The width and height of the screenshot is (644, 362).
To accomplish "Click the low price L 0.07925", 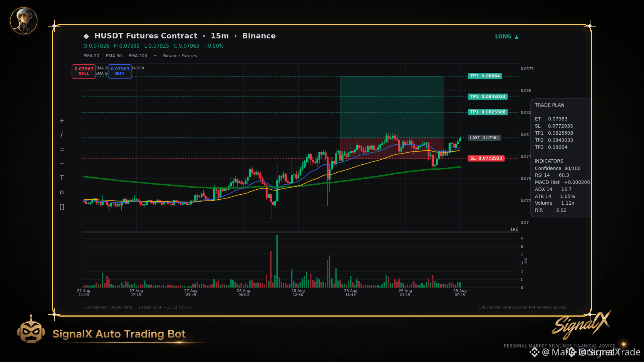I will click(x=157, y=46).
